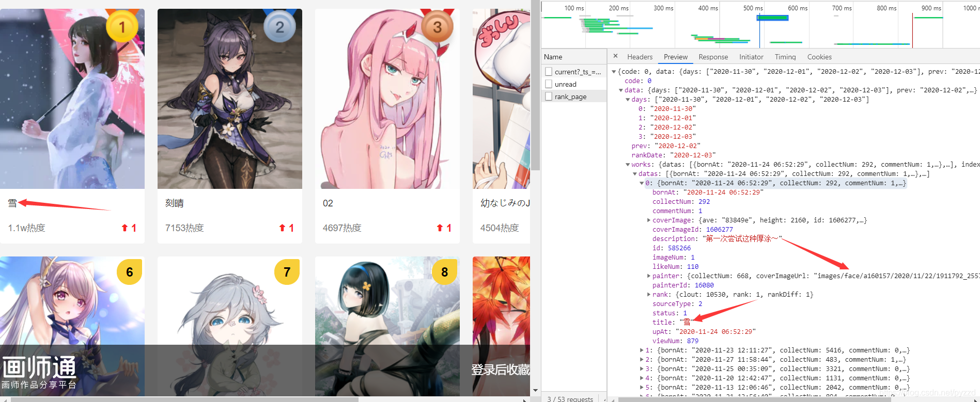This screenshot has width=980, height=402.
Task: Collapse the works object node
Action: point(628,165)
